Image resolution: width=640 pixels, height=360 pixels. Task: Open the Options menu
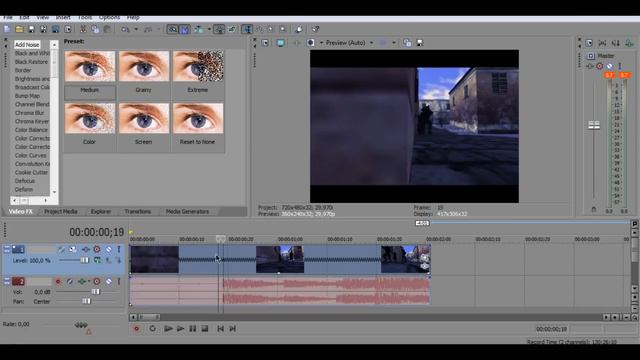point(109,18)
